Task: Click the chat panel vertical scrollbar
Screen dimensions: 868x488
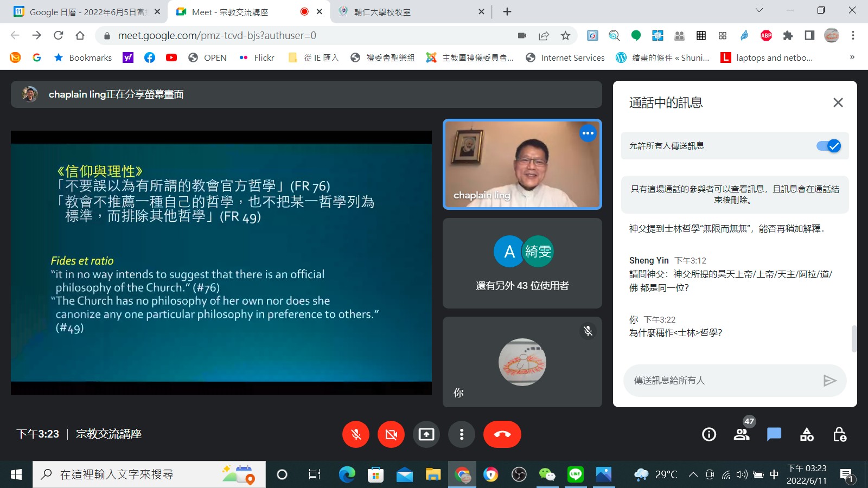Action: click(x=854, y=338)
